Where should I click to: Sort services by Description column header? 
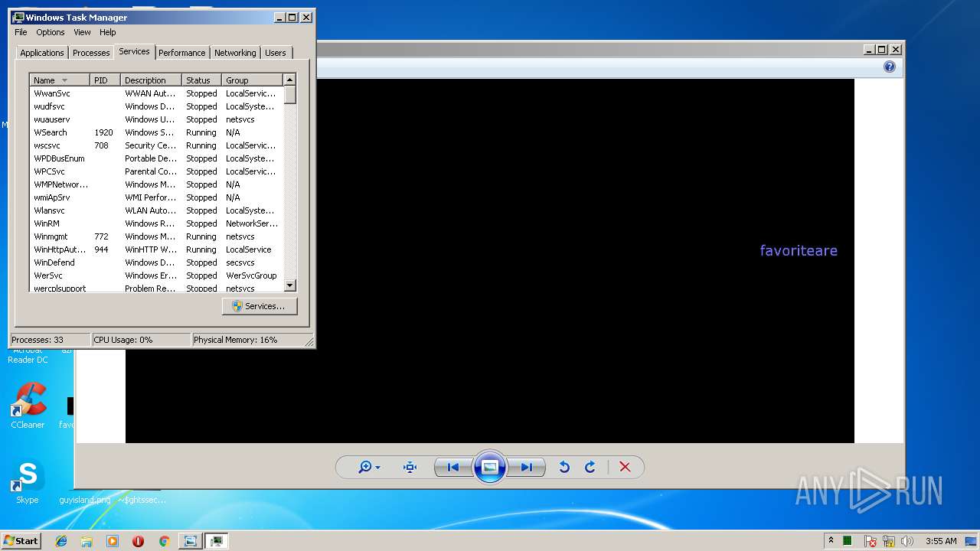click(152, 80)
